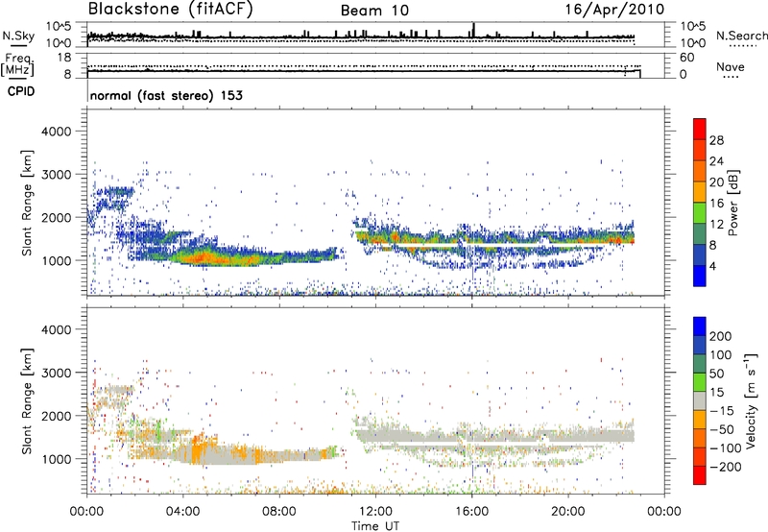Screen dimensions: 768x532
Task: Click the 'Time UT' axis label
Action: (375, 526)
